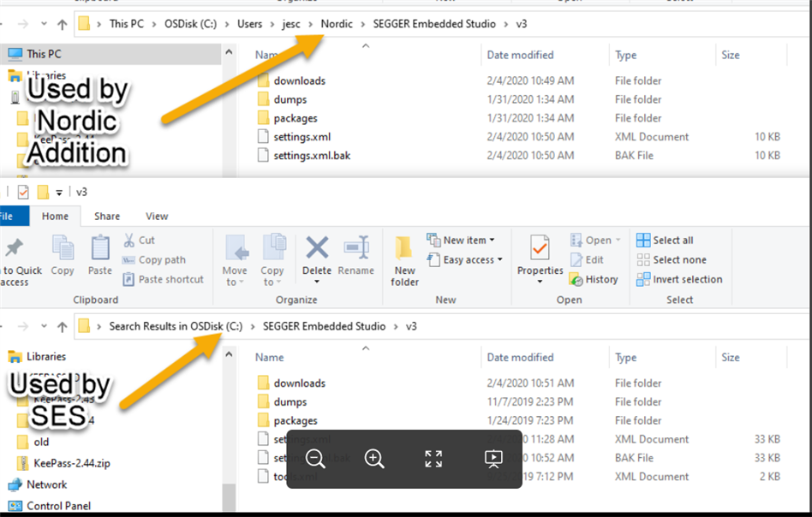This screenshot has height=517, width=812.
Task: Select Libraries in the lower navigation pane
Action: (46, 357)
